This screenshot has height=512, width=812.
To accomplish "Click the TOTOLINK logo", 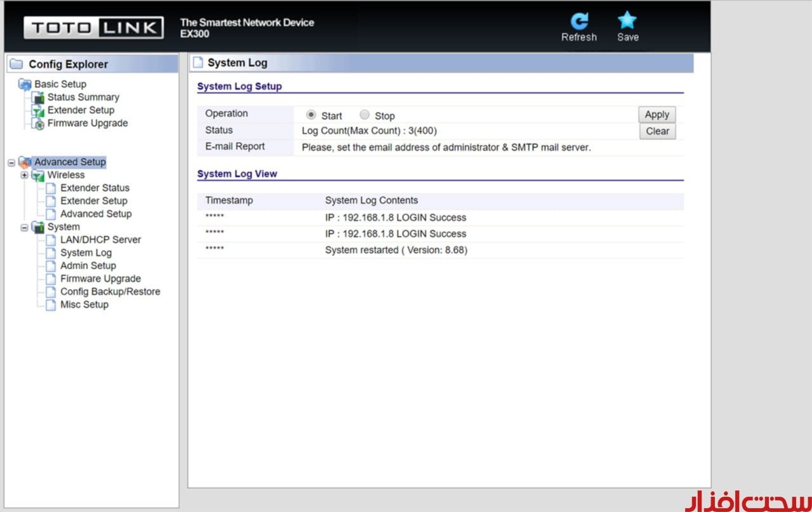I will [x=93, y=27].
